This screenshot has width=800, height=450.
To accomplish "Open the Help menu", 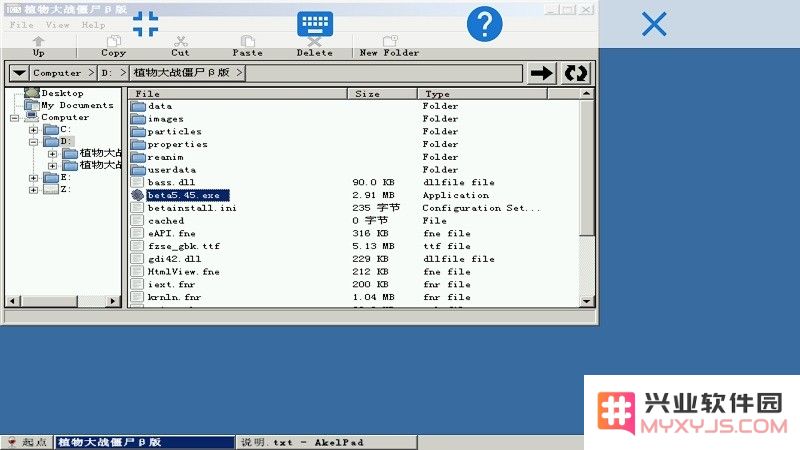I will tap(93, 24).
